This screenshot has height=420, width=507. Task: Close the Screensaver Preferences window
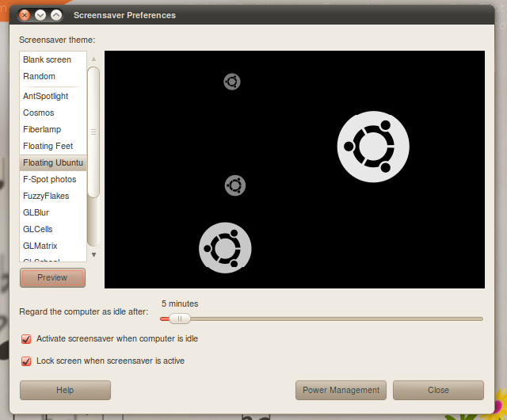point(25,15)
